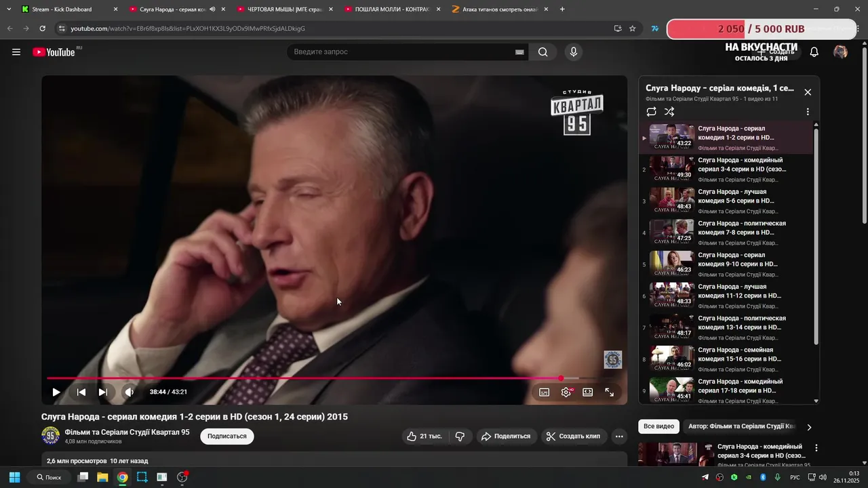Open the account avatar menu
The height and width of the screenshot is (488, 868).
click(x=840, y=52)
